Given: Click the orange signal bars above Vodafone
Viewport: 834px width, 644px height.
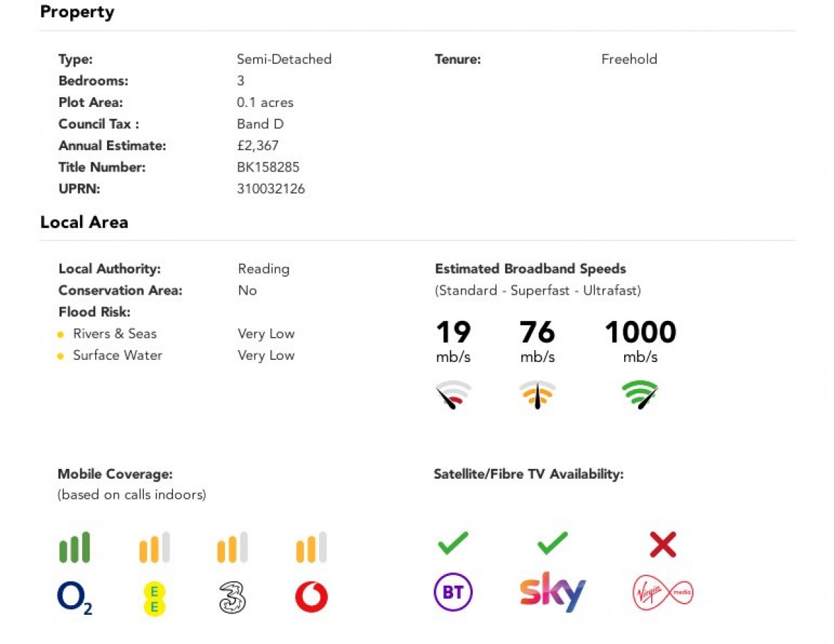Looking at the screenshot, I should [311, 547].
